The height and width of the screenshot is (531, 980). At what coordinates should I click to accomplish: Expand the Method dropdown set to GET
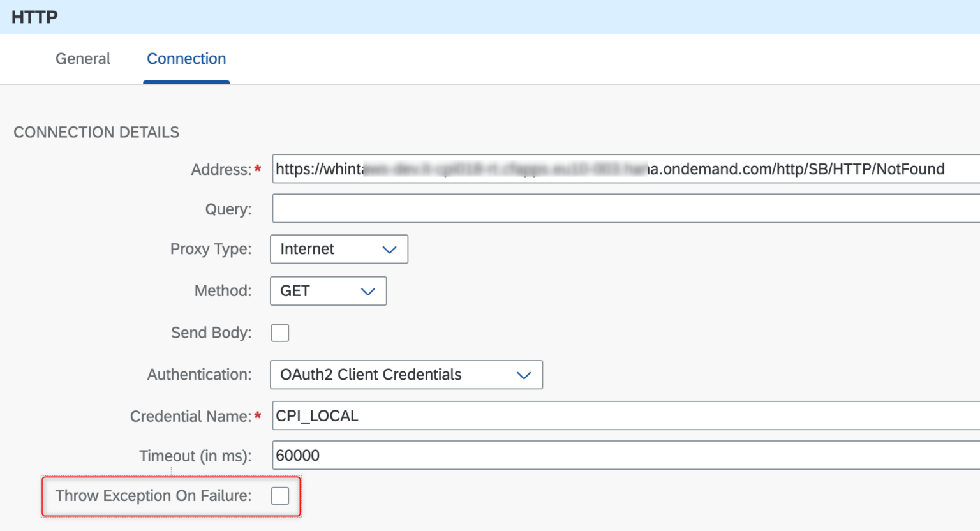[x=328, y=291]
